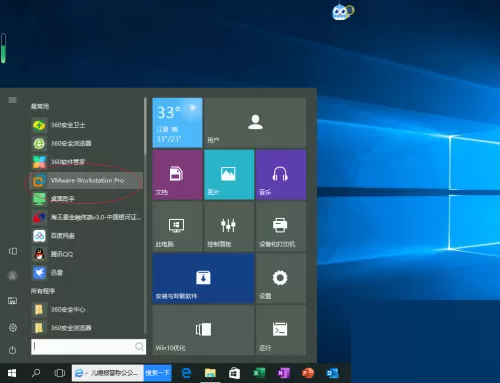Expand the 360安全浏览器 folder in all programs

click(x=86, y=328)
